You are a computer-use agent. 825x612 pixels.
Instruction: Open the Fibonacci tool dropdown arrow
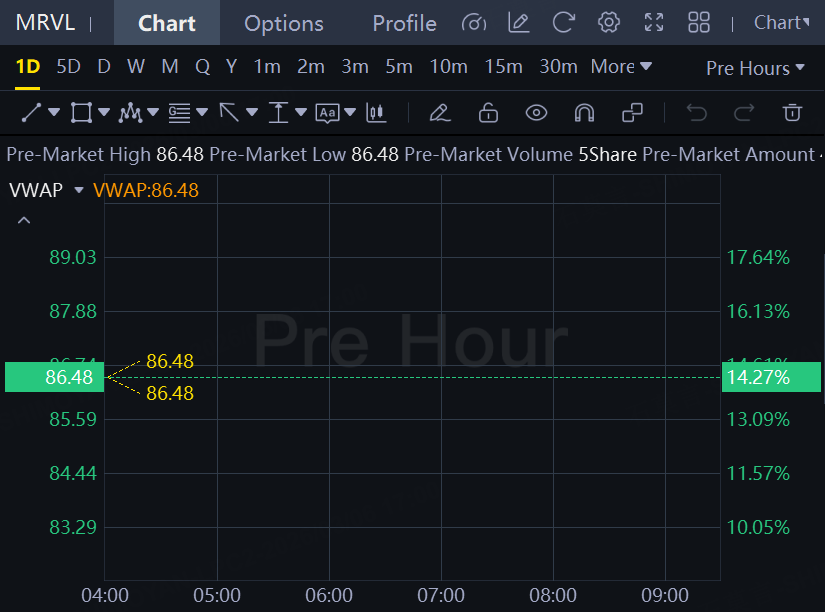tap(202, 112)
